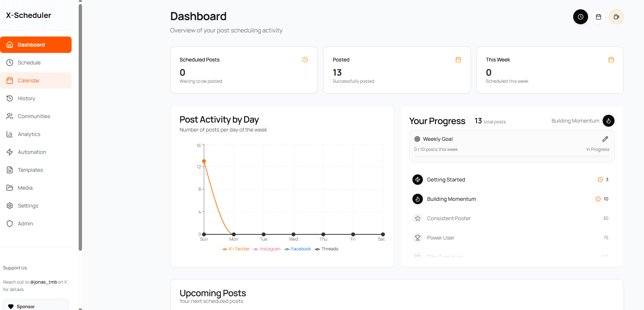Open the Schedule page from sidebar
This screenshot has width=644, height=310.
[29, 63]
